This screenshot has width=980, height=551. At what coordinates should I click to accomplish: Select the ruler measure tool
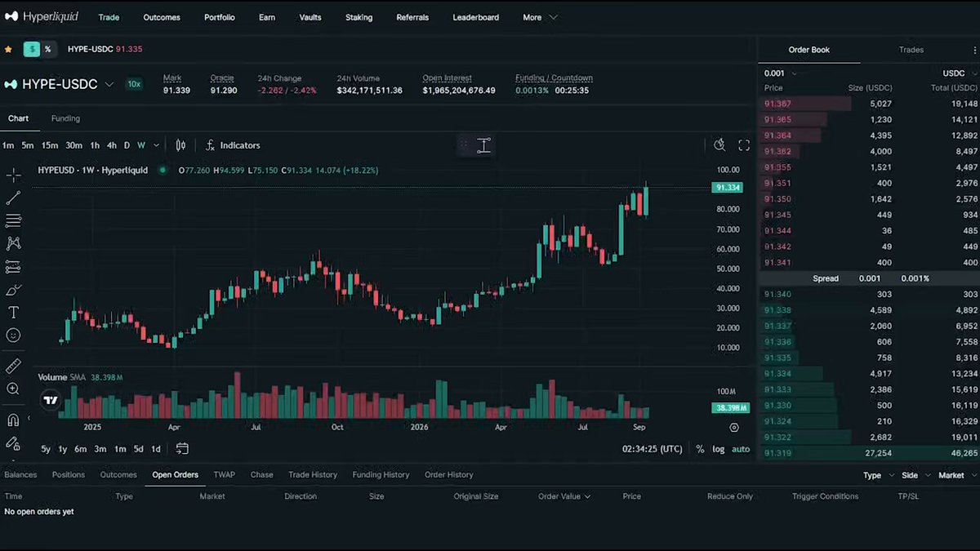click(x=14, y=366)
